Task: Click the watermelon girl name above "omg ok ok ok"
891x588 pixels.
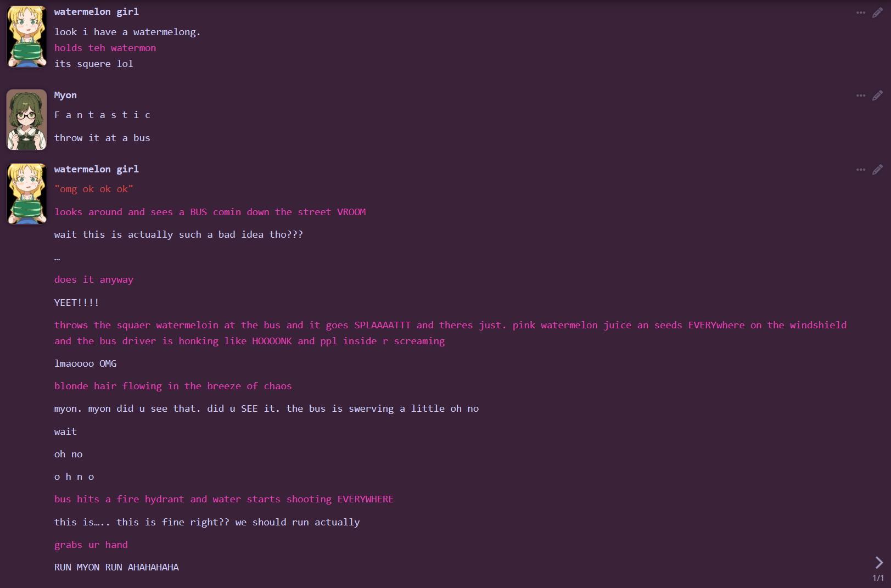Action: [97, 169]
